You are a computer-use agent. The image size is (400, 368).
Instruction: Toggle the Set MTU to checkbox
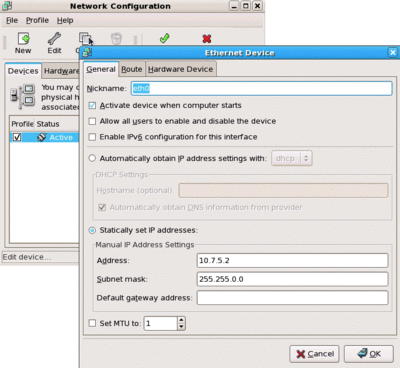point(92,323)
